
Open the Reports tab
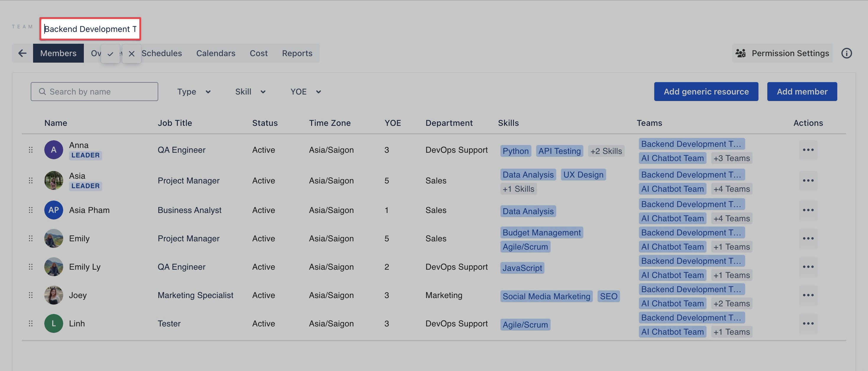coord(297,53)
